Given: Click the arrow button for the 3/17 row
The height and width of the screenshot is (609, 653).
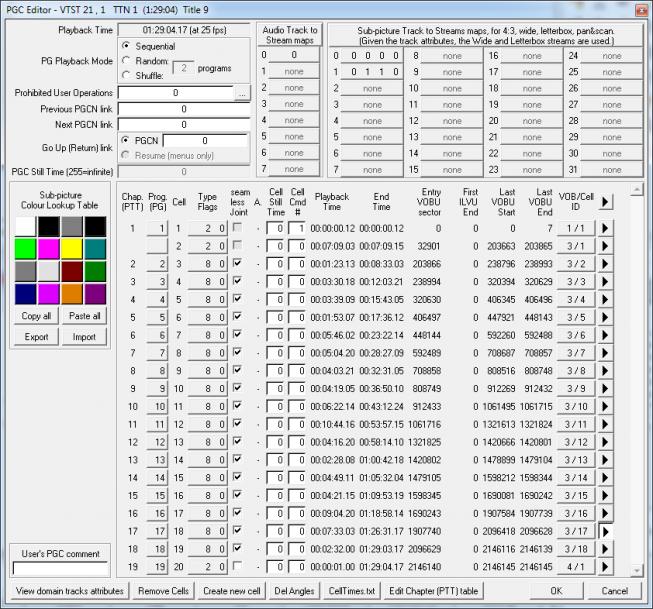Looking at the screenshot, I should coord(604,532).
